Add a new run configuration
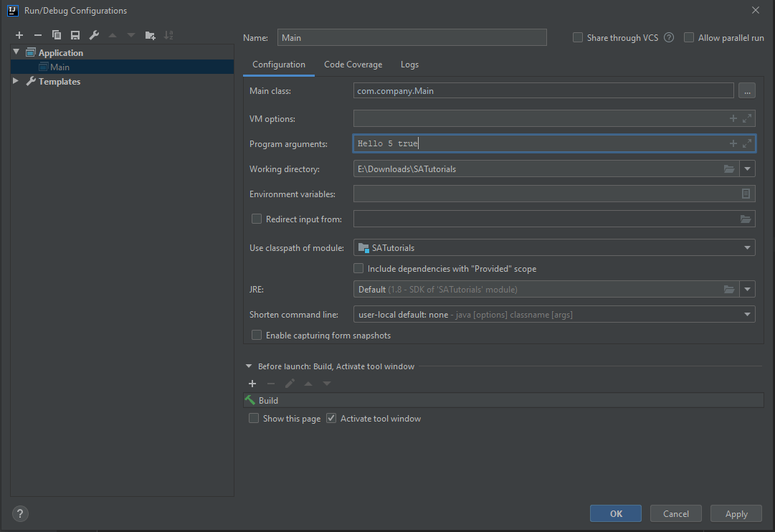 pyautogui.click(x=19, y=34)
